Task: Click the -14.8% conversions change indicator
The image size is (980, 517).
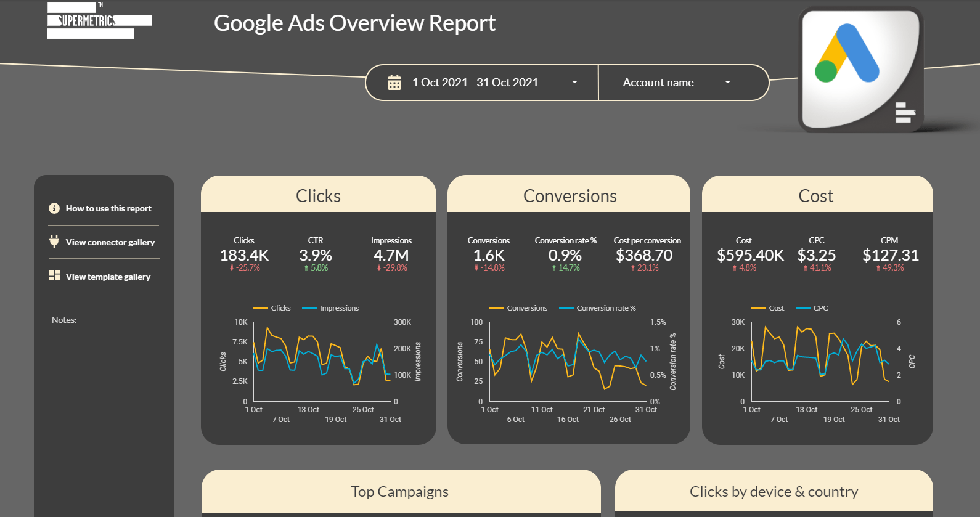Action: coord(489,268)
